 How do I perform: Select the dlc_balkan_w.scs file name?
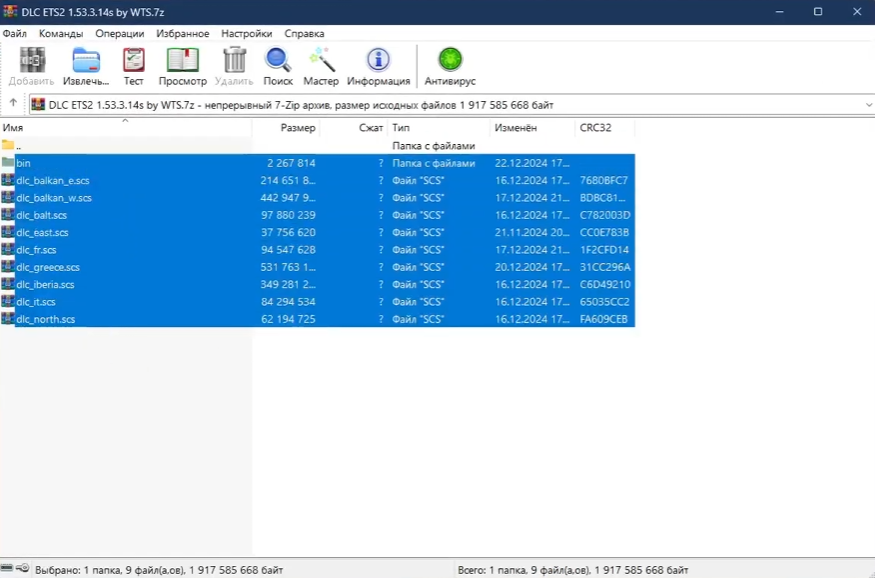tap(54, 198)
